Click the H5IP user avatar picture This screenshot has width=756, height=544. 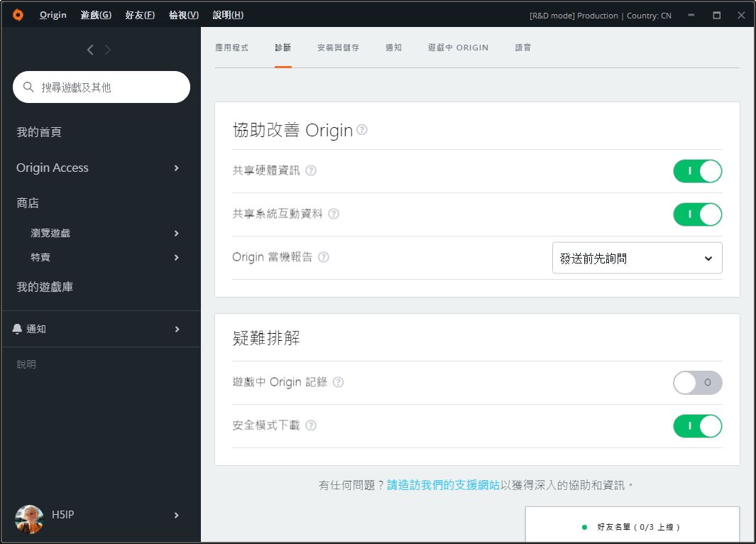pos(29,519)
